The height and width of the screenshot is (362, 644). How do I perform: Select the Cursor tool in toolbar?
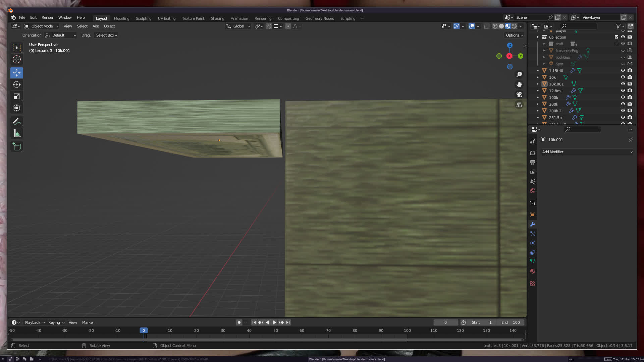coord(17,60)
